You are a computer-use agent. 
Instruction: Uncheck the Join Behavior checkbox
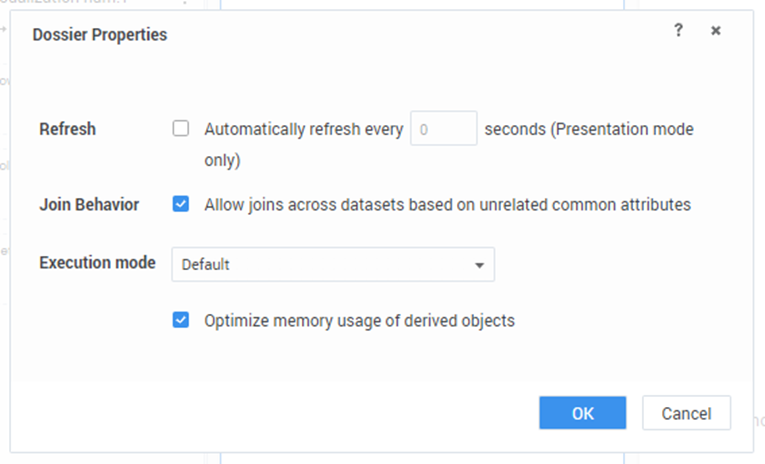click(181, 204)
